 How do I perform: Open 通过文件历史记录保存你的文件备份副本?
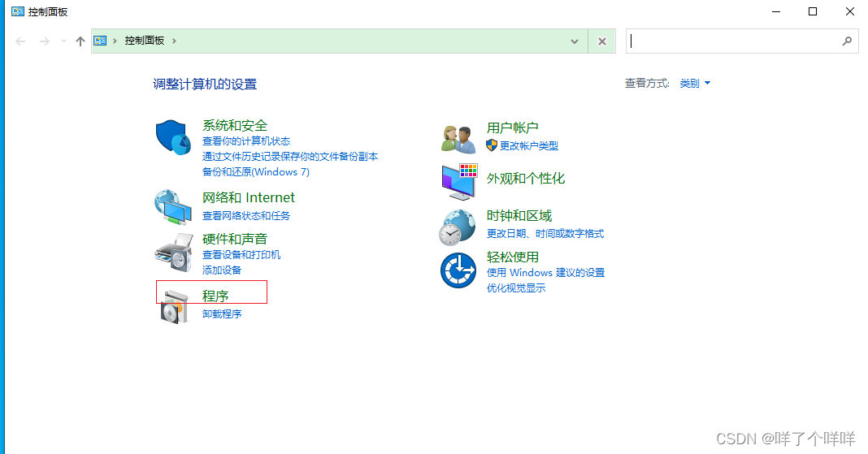[x=290, y=157]
